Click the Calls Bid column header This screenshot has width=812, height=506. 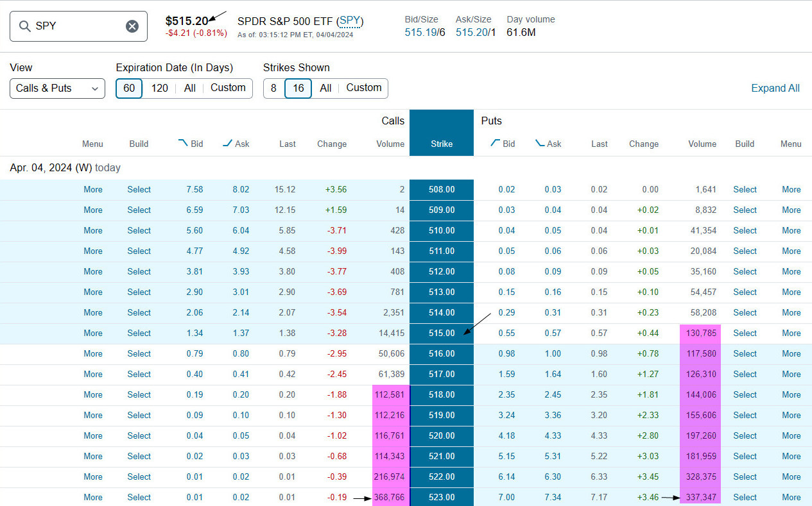190,144
